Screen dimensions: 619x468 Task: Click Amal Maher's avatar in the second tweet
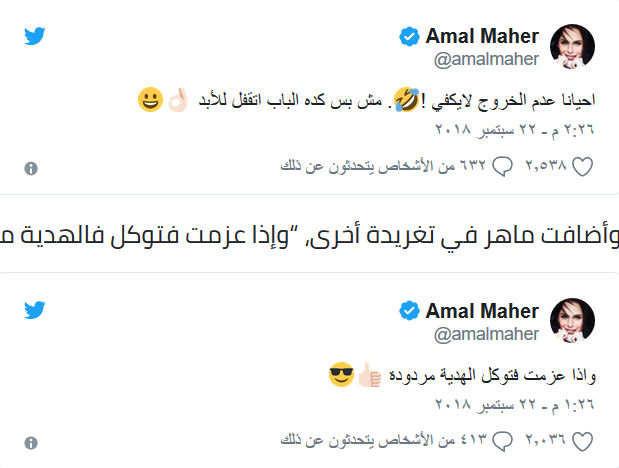point(573,320)
